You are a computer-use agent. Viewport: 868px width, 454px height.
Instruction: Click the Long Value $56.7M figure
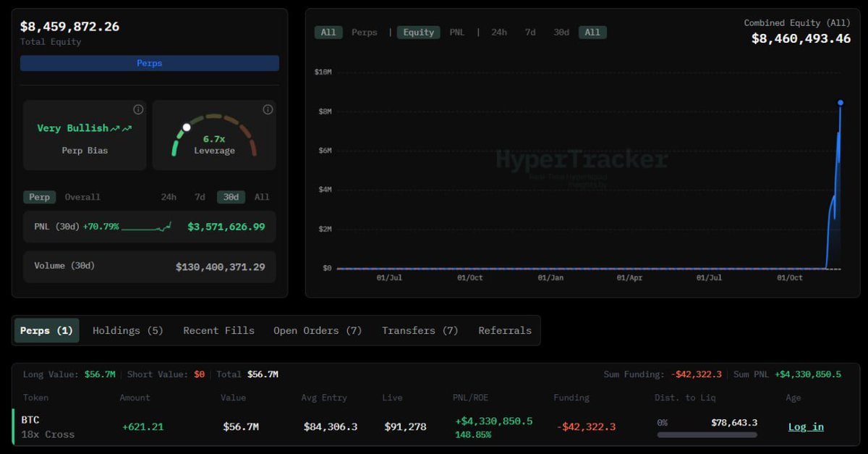[100, 374]
